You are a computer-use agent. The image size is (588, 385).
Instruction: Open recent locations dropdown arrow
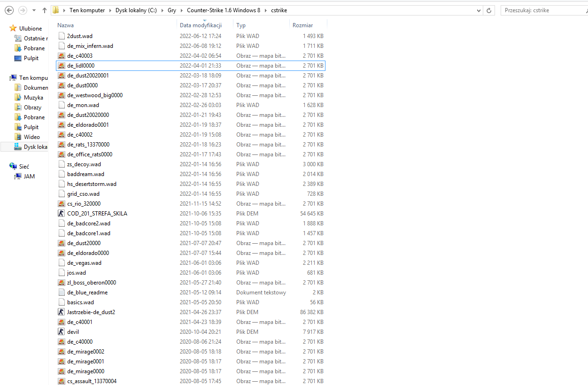pos(34,10)
